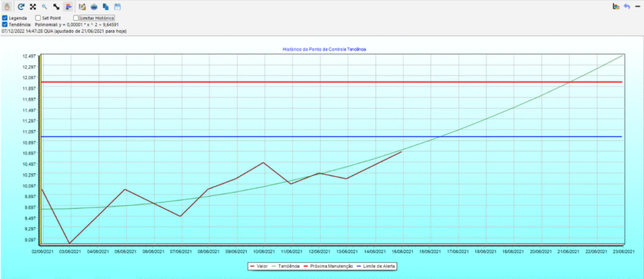Check the Limitar Histórico option

pos(76,18)
